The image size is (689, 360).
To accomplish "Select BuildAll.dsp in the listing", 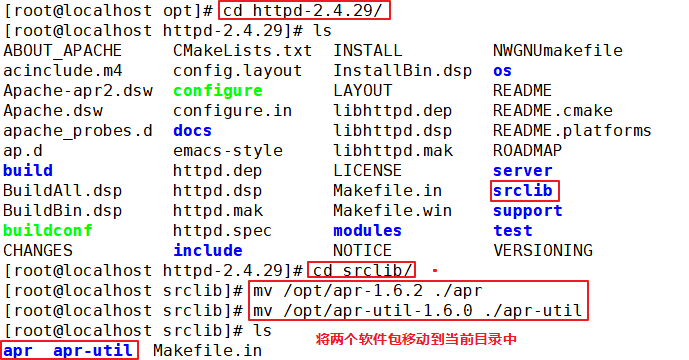I will pyautogui.click(x=62, y=191).
